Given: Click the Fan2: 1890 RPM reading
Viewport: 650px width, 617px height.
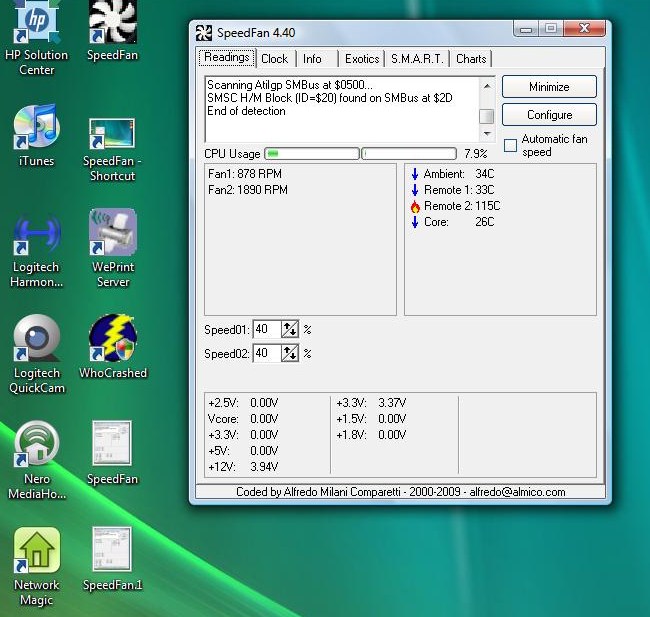Looking at the screenshot, I should [248, 190].
